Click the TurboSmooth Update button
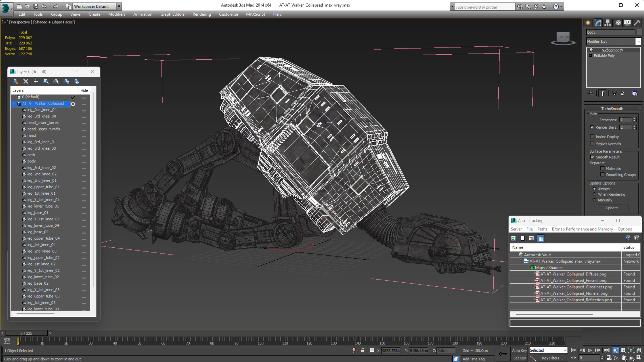 click(611, 208)
